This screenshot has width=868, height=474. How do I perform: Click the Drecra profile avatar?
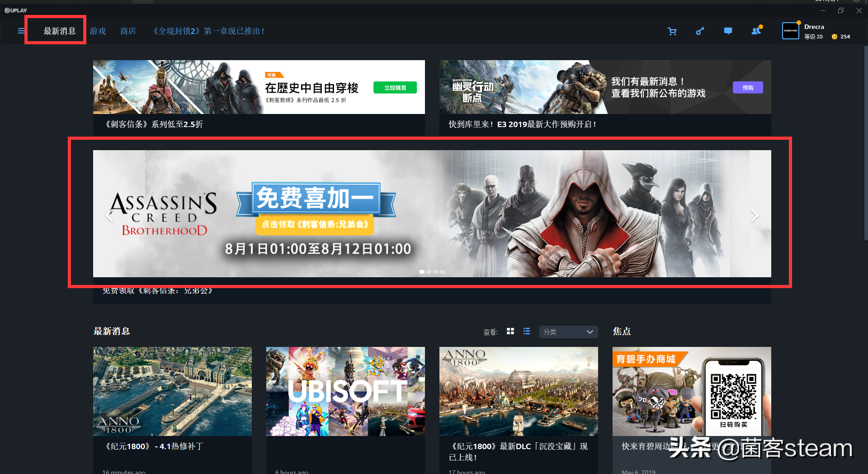tap(791, 31)
